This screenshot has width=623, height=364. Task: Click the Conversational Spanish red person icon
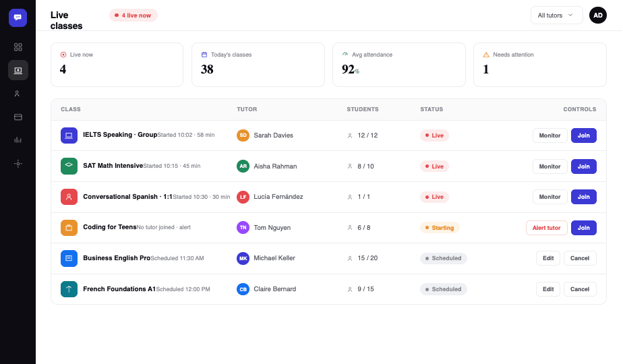pyautogui.click(x=69, y=197)
